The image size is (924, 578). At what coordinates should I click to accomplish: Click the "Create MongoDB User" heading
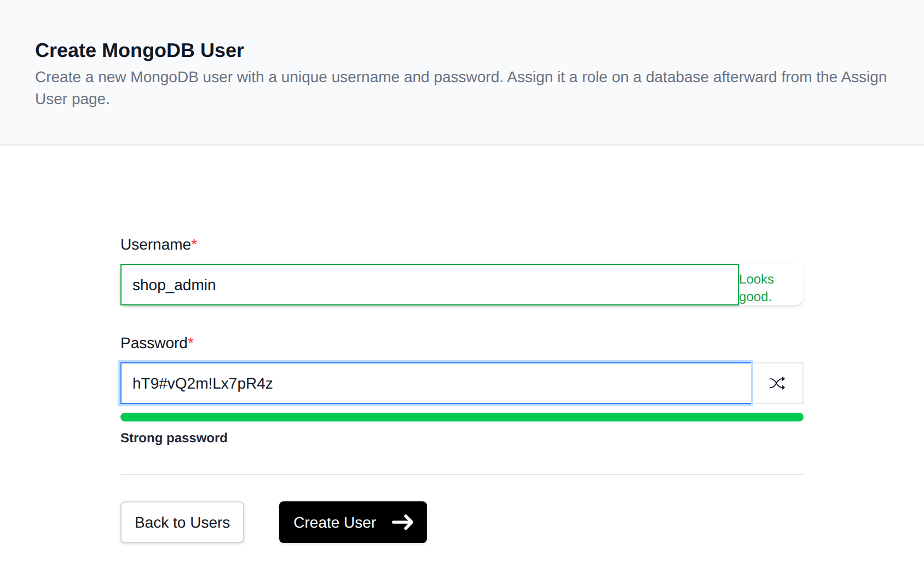click(x=140, y=50)
